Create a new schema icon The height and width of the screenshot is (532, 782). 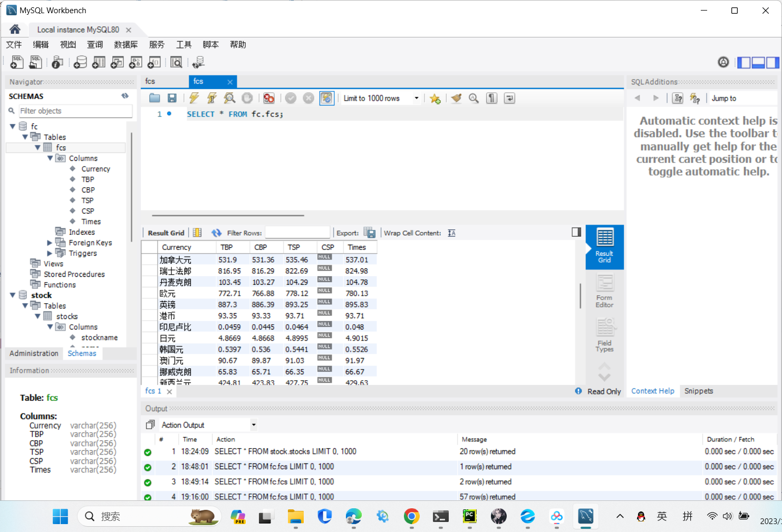coord(80,62)
